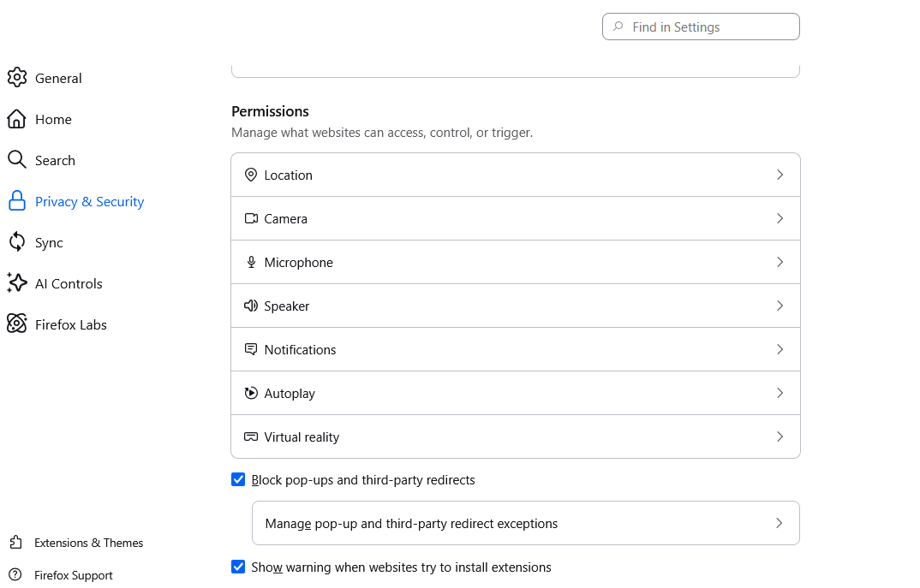Click the AI Controls sparkle icon

click(17, 282)
